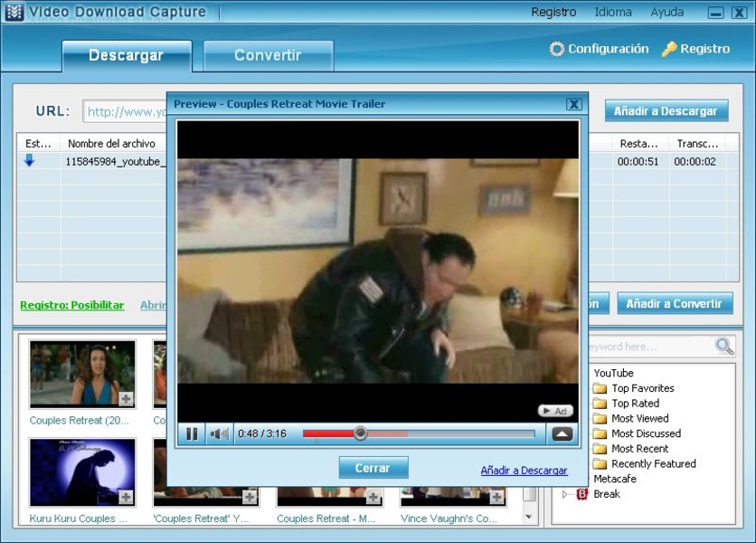Expand the Break tree node
Viewport: 756px width, 543px height.
tap(565, 494)
